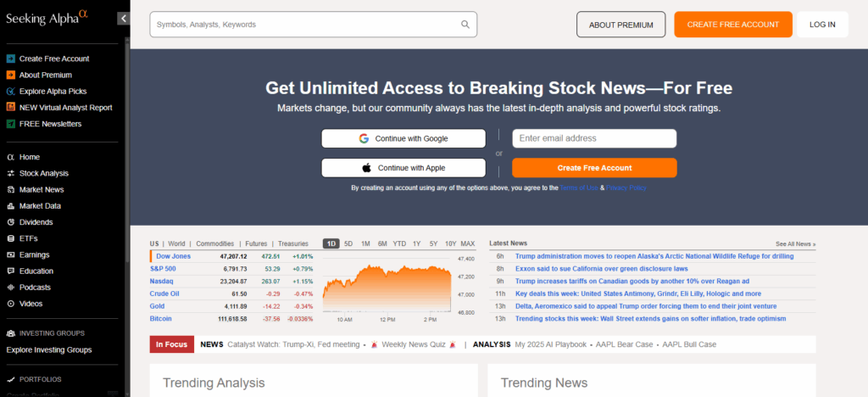Select the 1M chart range
This screenshot has width=868, height=397.
[x=365, y=243]
